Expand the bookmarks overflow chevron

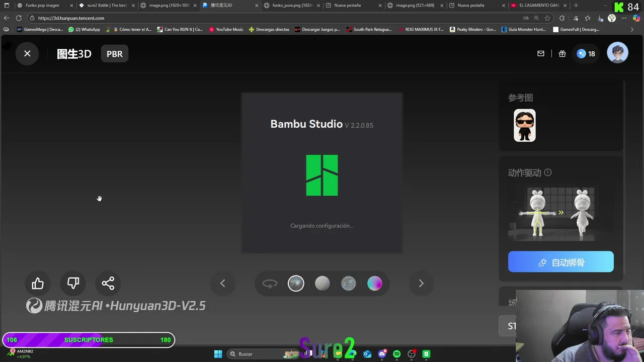coord(632,30)
